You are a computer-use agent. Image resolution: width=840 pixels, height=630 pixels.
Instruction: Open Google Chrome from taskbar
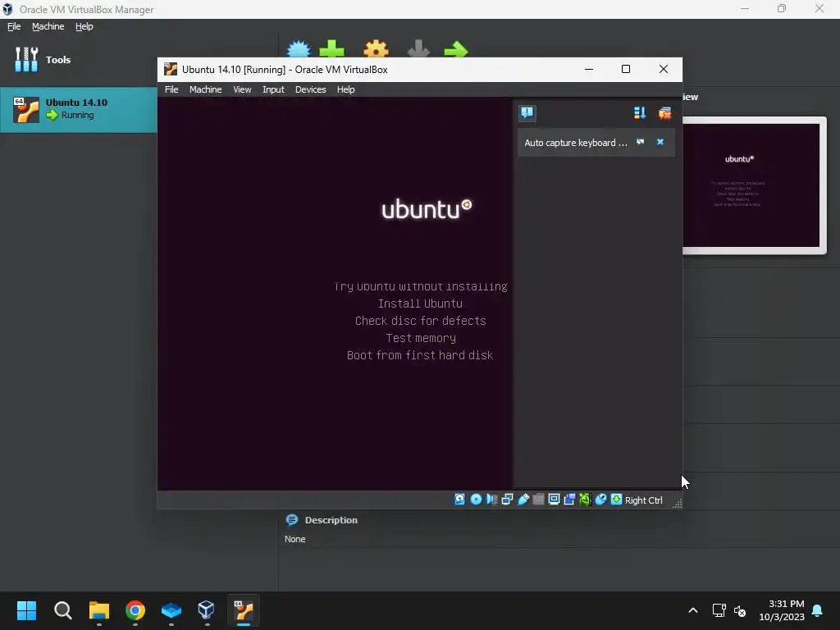point(135,610)
